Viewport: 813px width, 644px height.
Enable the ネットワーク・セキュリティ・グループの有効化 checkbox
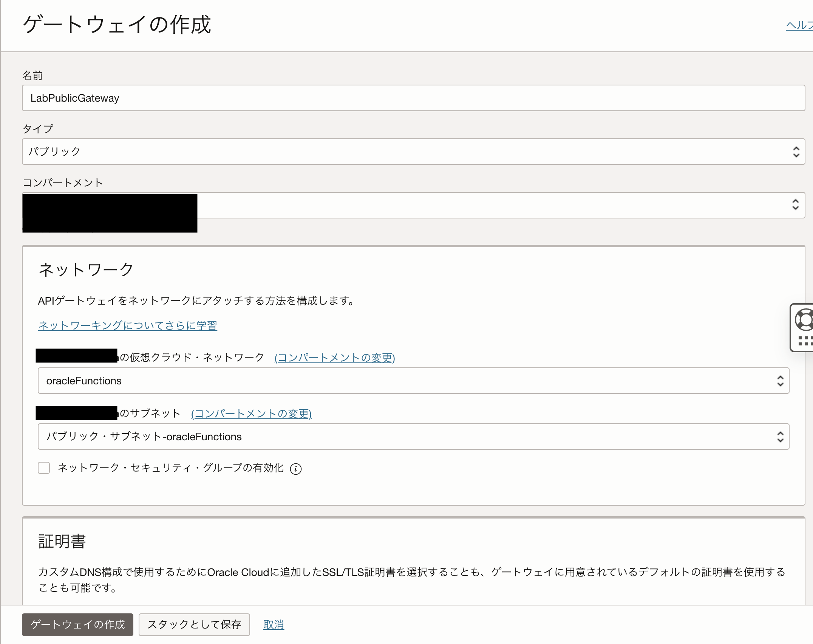pos(43,468)
